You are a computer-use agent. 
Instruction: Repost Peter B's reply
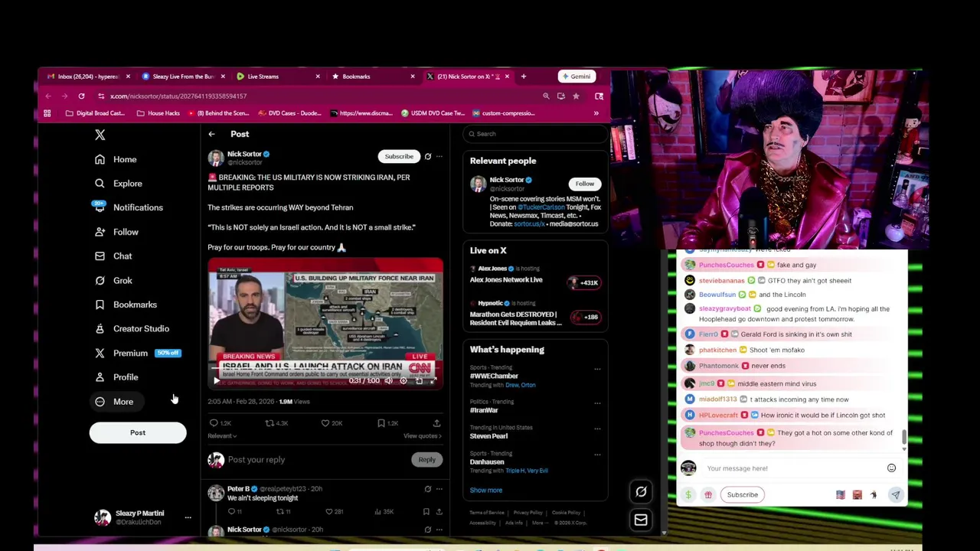point(283,512)
